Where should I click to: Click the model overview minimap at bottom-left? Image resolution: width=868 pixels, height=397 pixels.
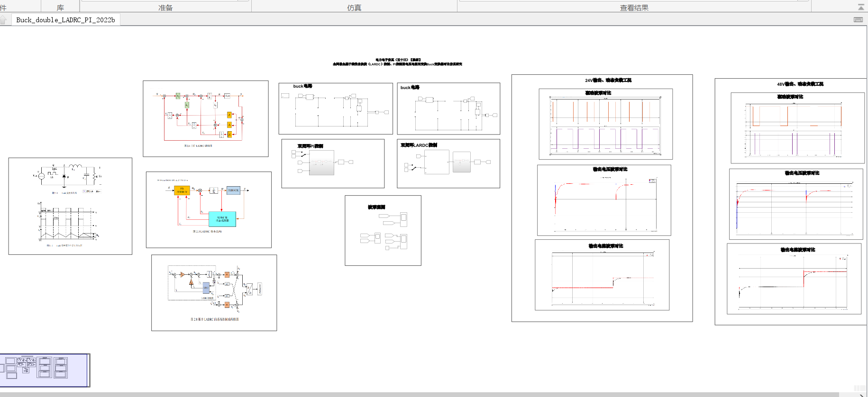44,370
